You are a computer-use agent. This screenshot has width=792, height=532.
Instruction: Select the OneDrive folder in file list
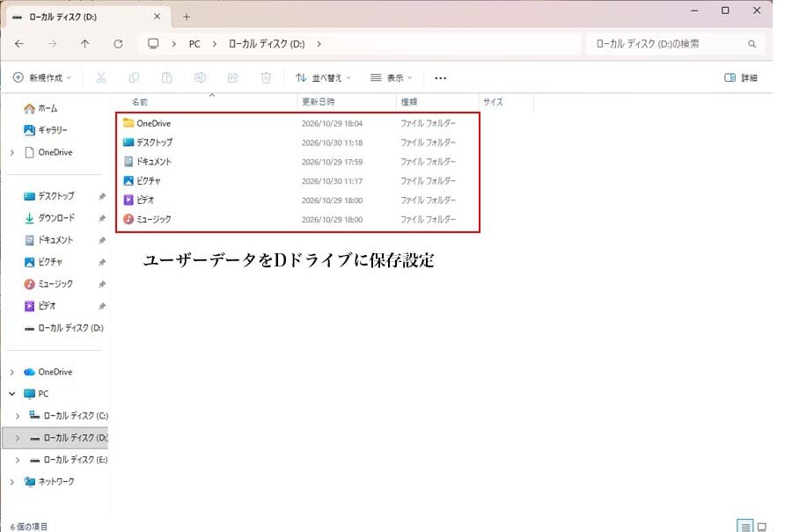[297, 123]
